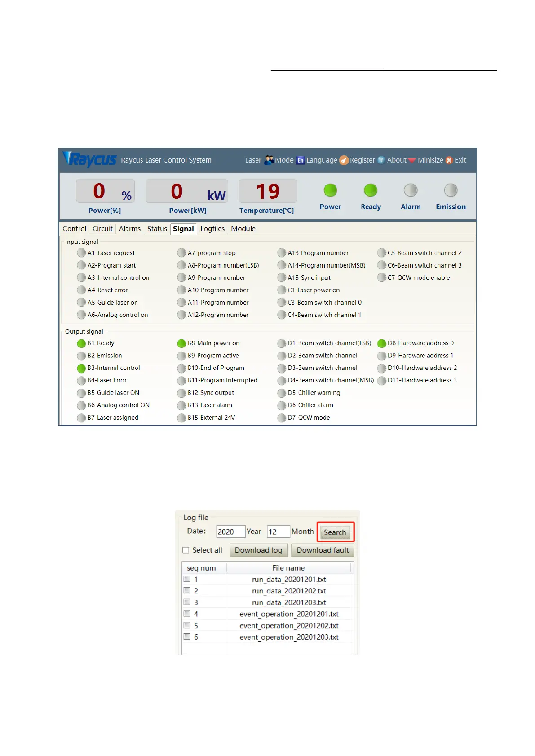
Task: Switch to the Alarms tab
Action: click(x=130, y=229)
